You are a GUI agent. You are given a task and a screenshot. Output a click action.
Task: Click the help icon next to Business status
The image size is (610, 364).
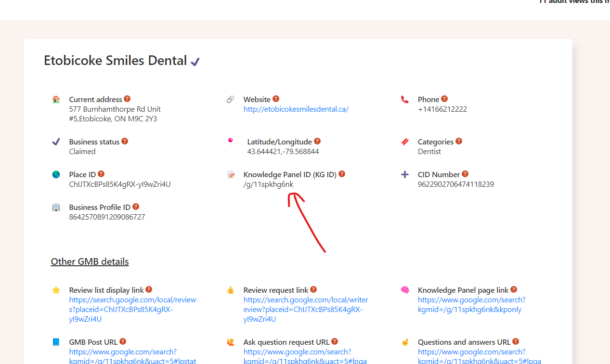click(125, 141)
